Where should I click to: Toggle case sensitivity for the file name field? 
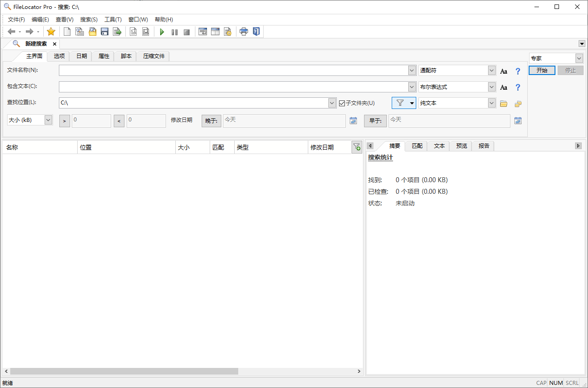click(504, 70)
